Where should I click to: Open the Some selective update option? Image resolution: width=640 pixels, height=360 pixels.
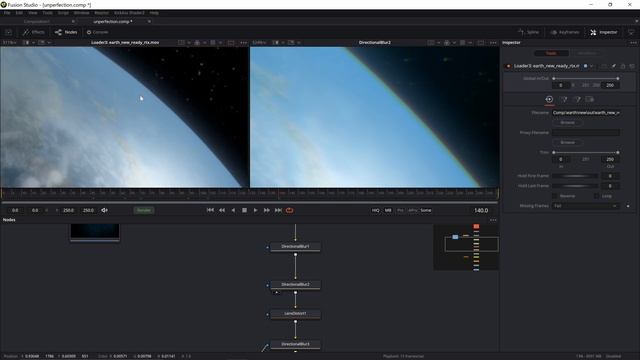(426, 210)
